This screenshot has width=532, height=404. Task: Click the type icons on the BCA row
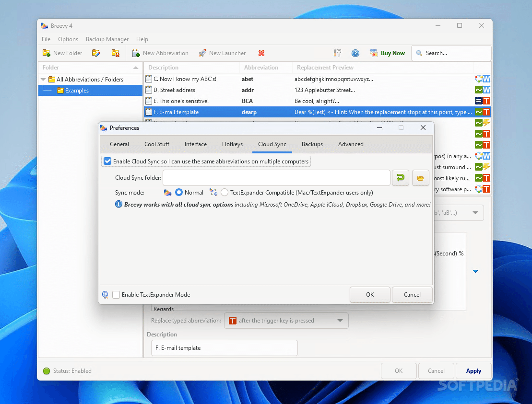[x=483, y=101]
